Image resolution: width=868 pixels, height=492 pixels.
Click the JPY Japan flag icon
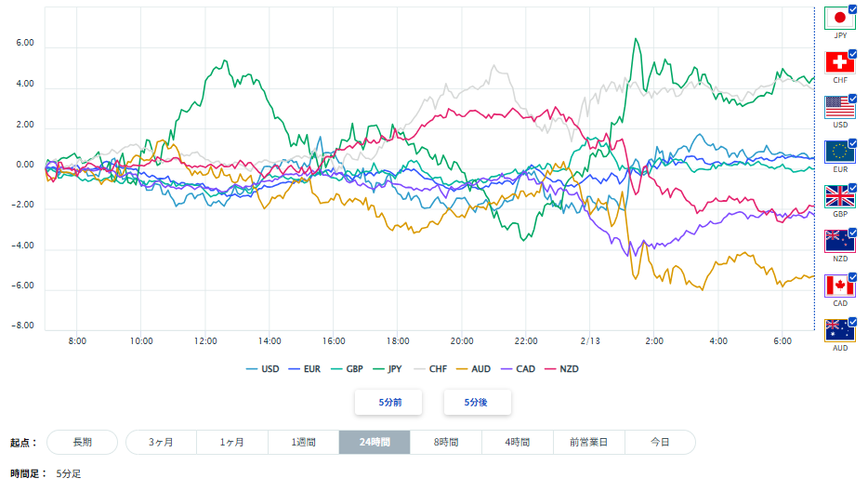[x=839, y=19]
